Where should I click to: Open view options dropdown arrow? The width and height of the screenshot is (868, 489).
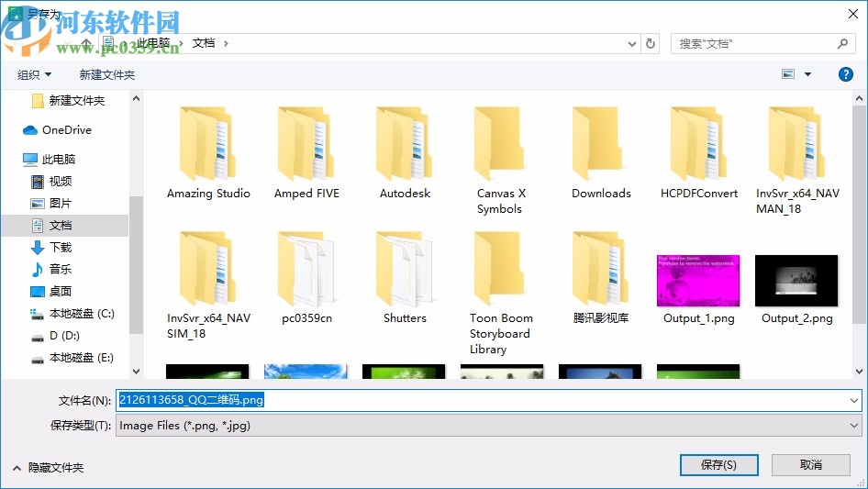[x=807, y=74]
